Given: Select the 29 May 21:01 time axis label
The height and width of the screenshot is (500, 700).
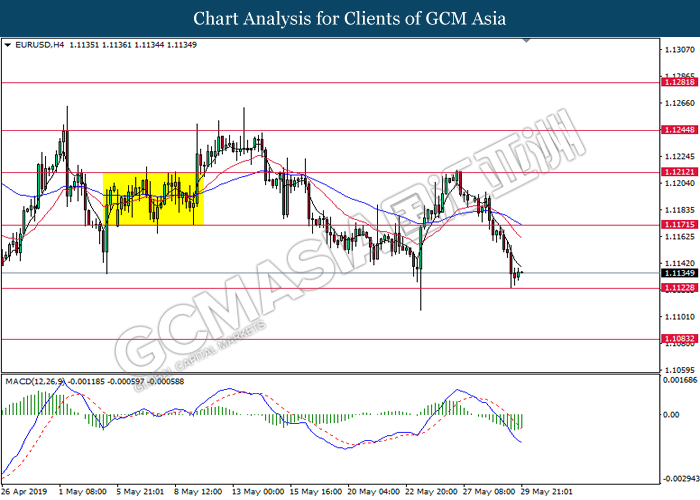Looking at the screenshot, I should tap(546, 492).
